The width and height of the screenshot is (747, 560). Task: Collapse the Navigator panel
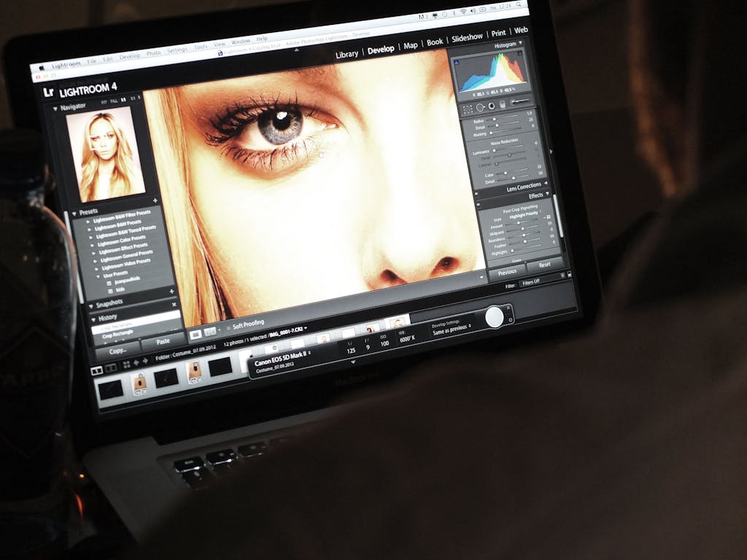[55, 108]
